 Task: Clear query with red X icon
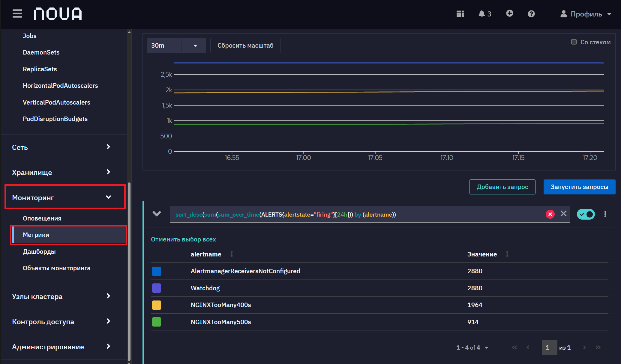click(550, 214)
